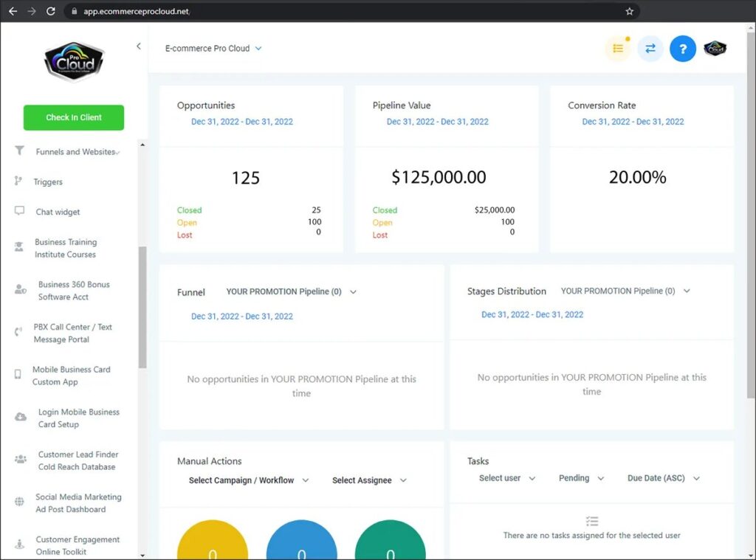Click the browser forward arrow
756x560 pixels.
coord(32,11)
